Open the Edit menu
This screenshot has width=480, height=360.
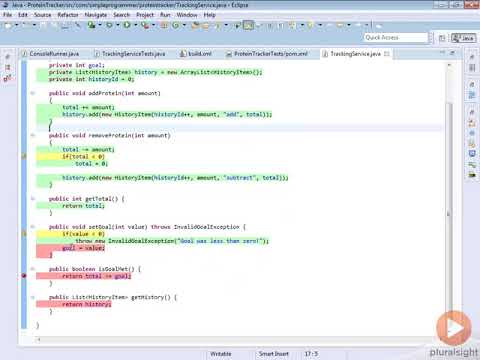(23, 15)
